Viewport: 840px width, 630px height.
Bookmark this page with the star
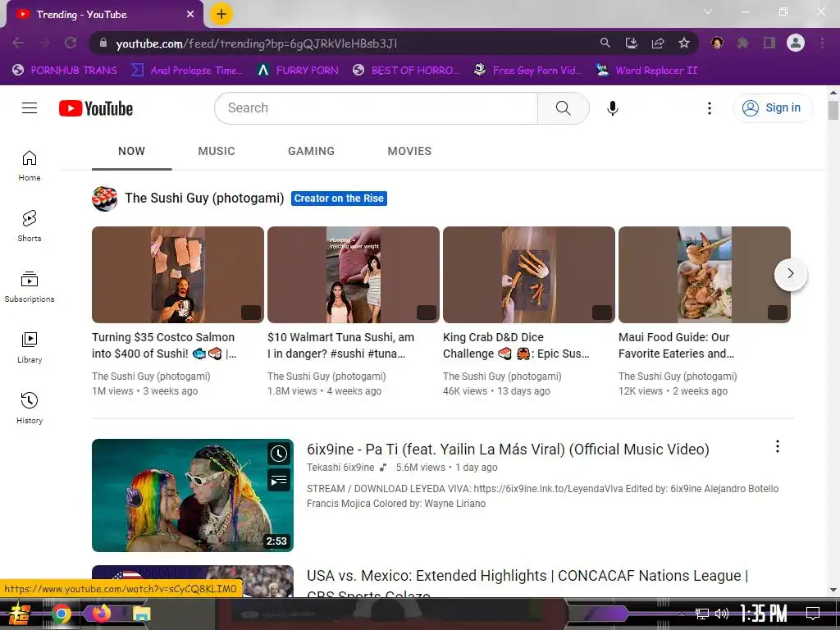(x=684, y=43)
